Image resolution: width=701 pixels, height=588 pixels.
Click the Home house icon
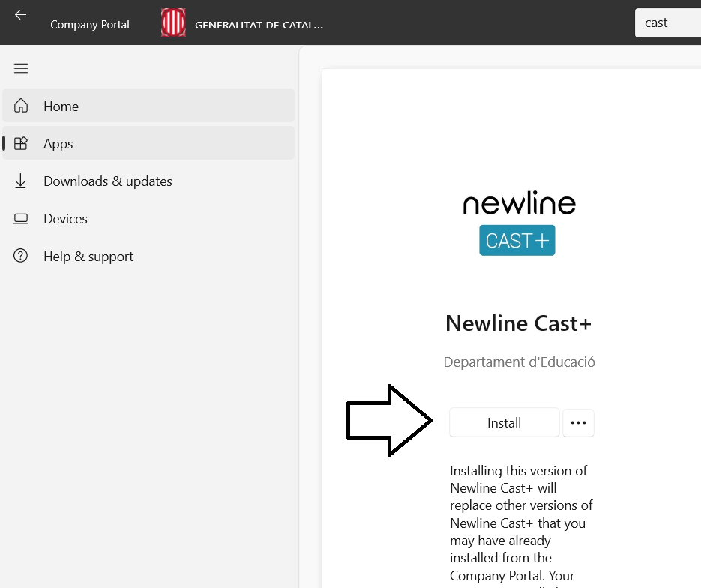(x=21, y=106)
